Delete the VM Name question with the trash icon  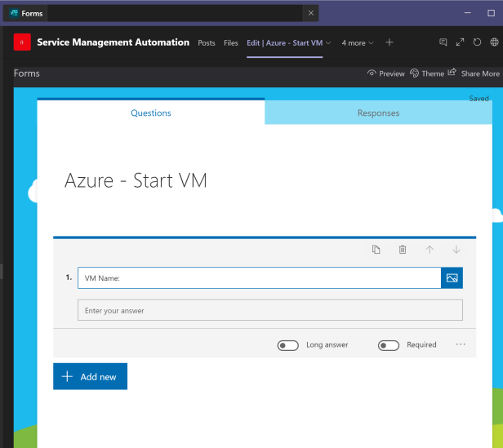pyautogui.click(x=403, y=249)
